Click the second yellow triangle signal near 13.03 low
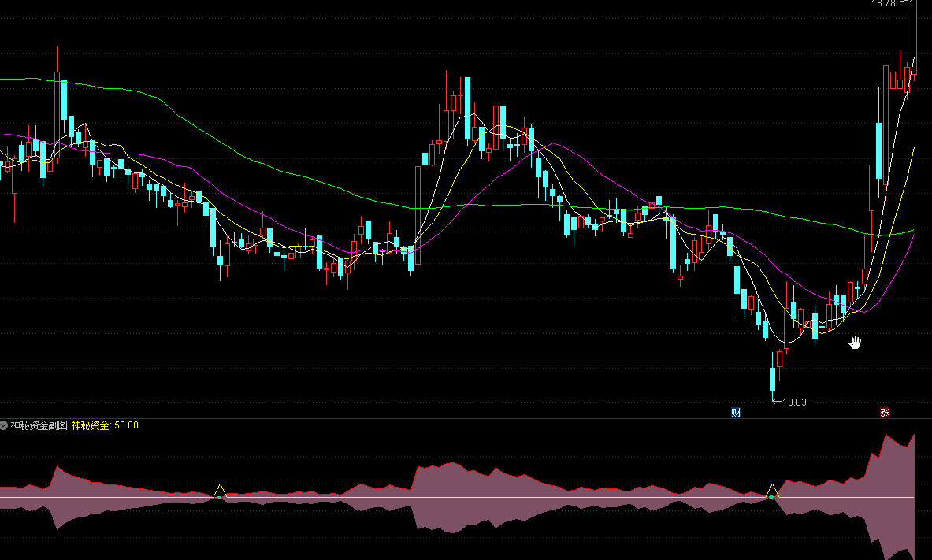This screenshot has height=560, width=932. pyautogui.click(x=772, y=491)
